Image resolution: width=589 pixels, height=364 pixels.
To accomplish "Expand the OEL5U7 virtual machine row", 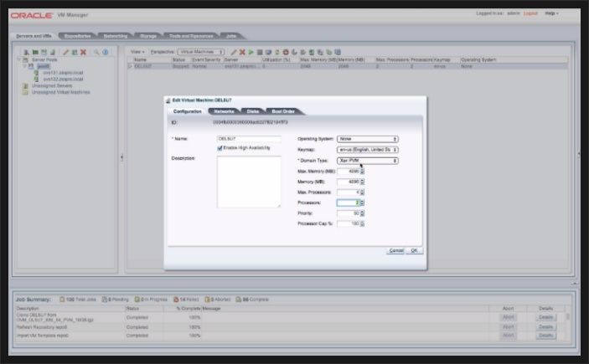I will [131, 66].
